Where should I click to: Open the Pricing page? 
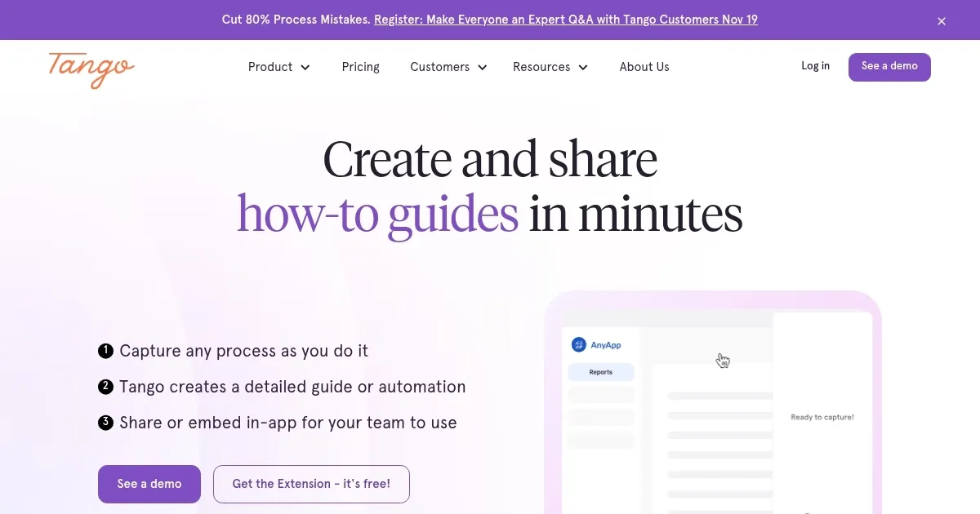coord(361,67)
